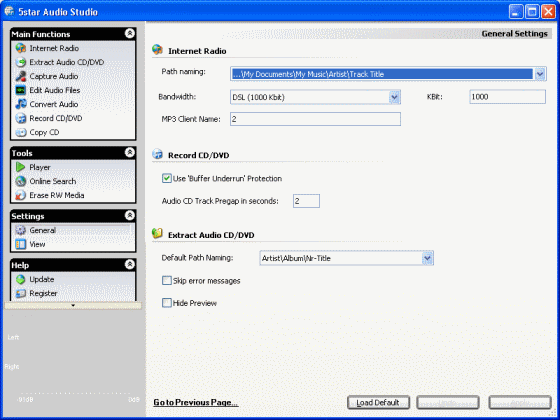Click the Record CD/DVD sidebar disc icon
Viewport: 560px width, 420px height.
21,118
